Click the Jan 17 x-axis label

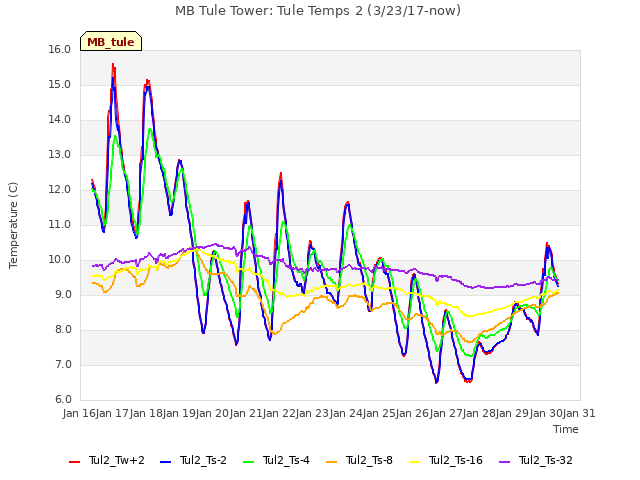tap(113, 414)
